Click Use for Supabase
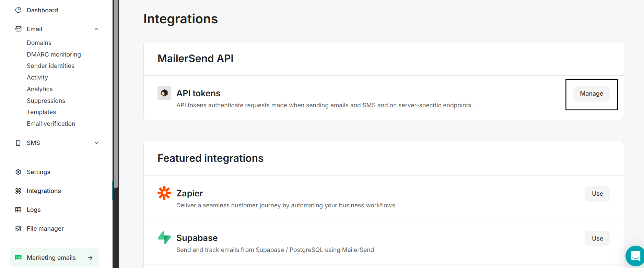This screenshot has width=644, height=268. (597, 239)
